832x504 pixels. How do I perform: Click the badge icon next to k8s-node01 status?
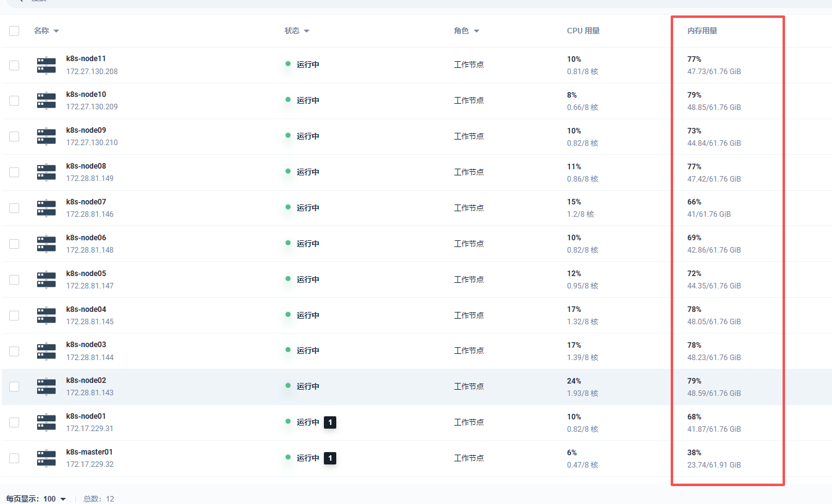point(330,422)
